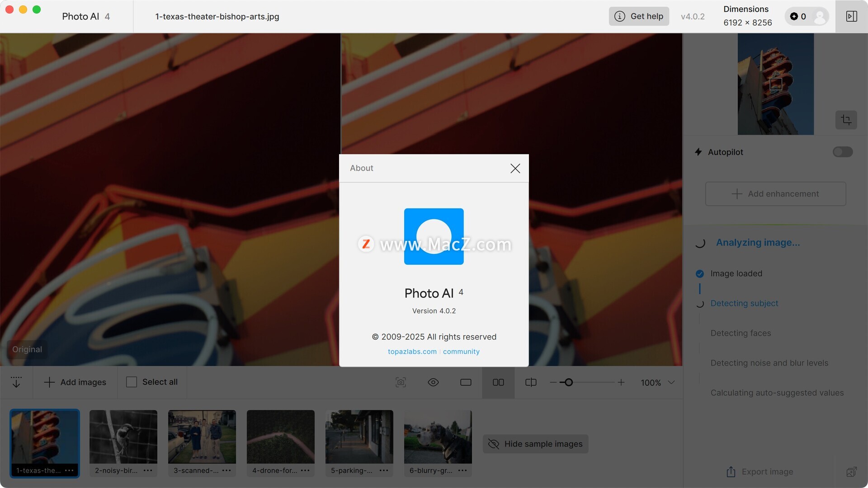Open options menu for 6-blurry-gr...
Screen dimensions: 868x488
click(x=462, y=470)
